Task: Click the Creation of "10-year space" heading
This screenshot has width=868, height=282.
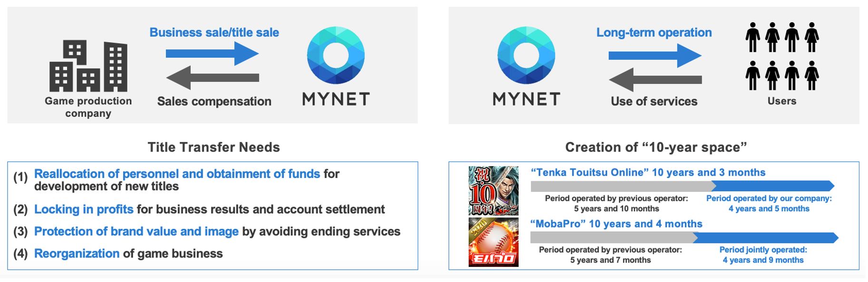Action: click(x=656, y=147)
